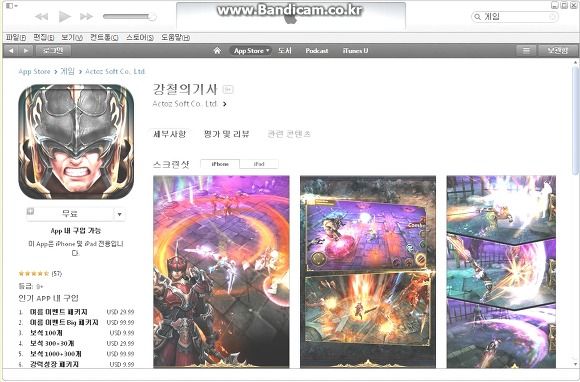Follow the 게임 breadcrumb link
This screenshot has width=580, height=382.
tap(67, 71)
